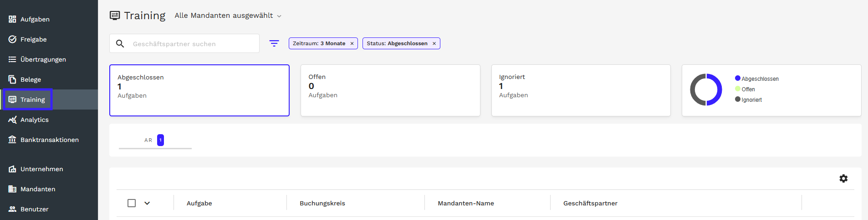Click the Aufgaben dashboard icon in sidebar
Screen dimensions: 868x220
pyautogui.click(x=12, y=19)
